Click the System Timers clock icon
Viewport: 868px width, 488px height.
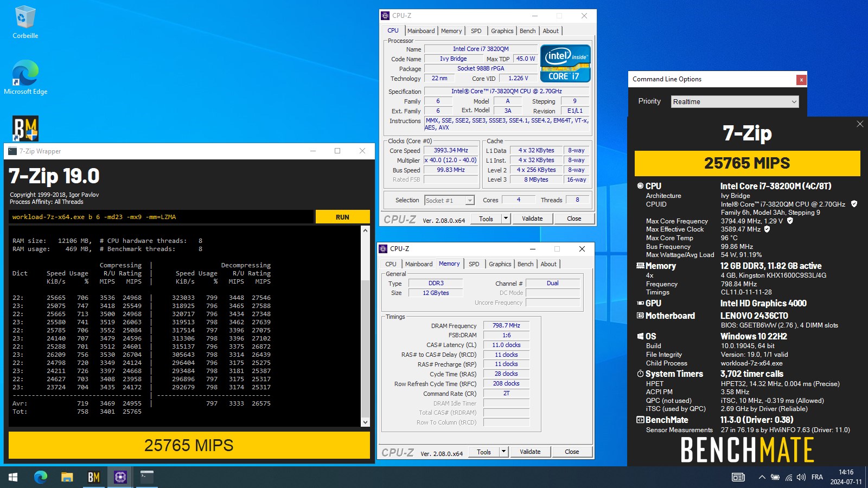(x=640, y=374)
